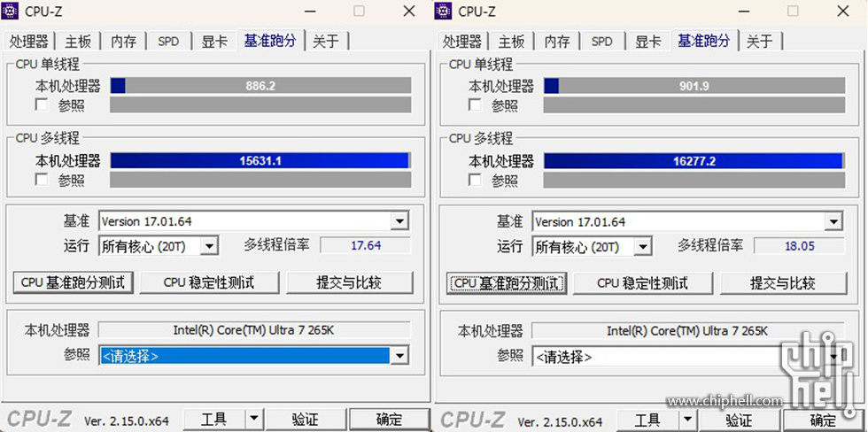Enable 参照 checkbox under CPU 多线程 in right window
The height and width of the screenshot is (432, 868).
point(475,179)
